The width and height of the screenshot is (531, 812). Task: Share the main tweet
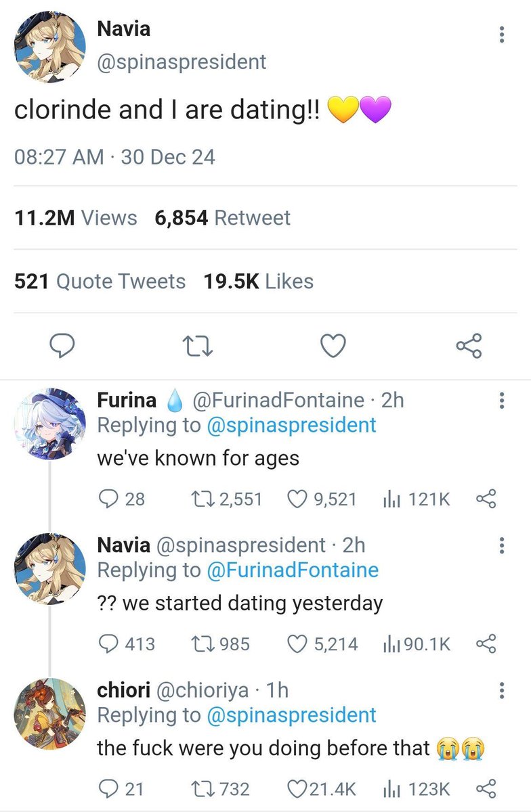pyautogui.click(x=469, y=346)
